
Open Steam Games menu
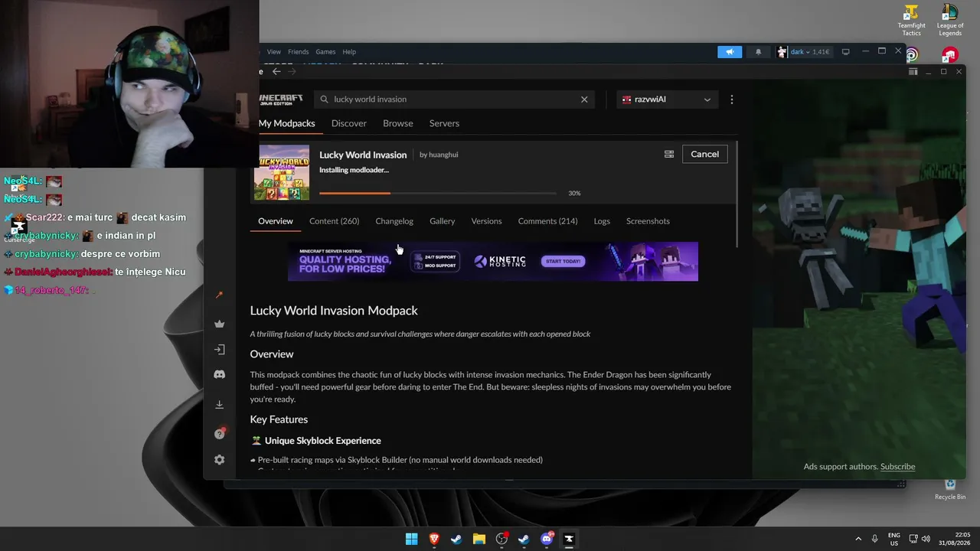click(x=325, y=52)
